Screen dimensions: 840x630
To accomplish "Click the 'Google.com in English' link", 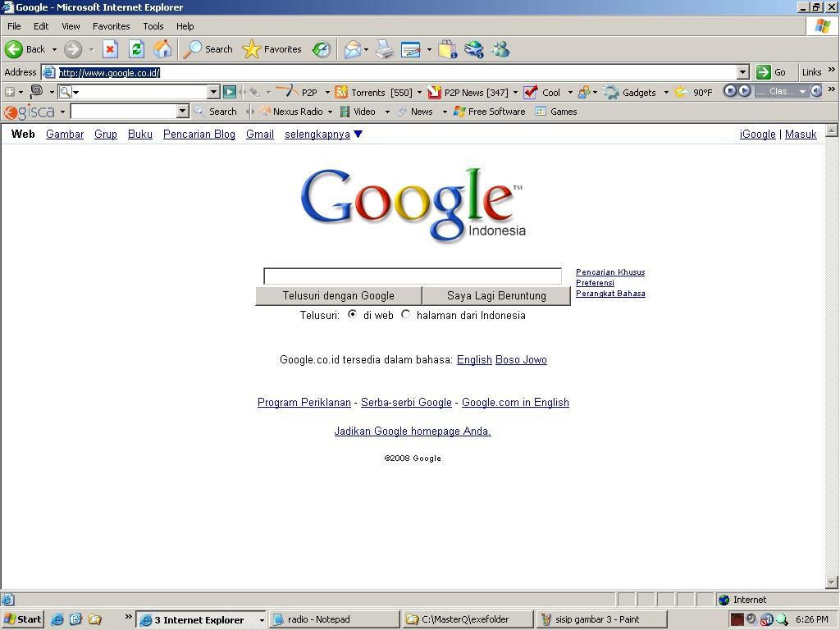I will pyautogui.click(x=515, y=402).
